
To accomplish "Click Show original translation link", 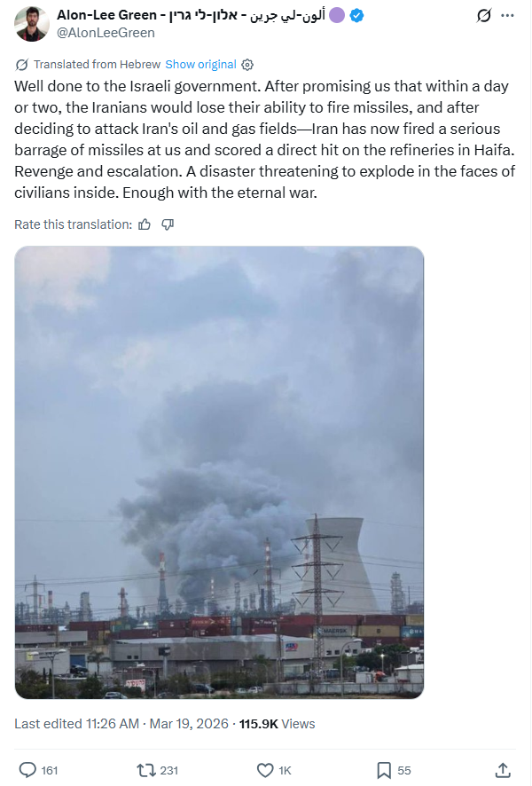I will pyautogui.click(x=200, y=65).
